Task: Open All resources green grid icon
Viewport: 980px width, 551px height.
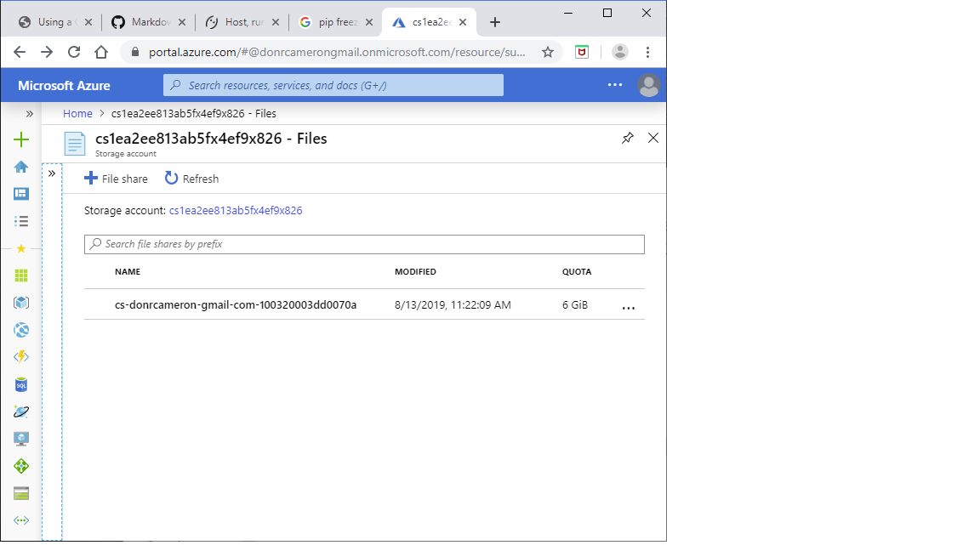Action: 21,275
